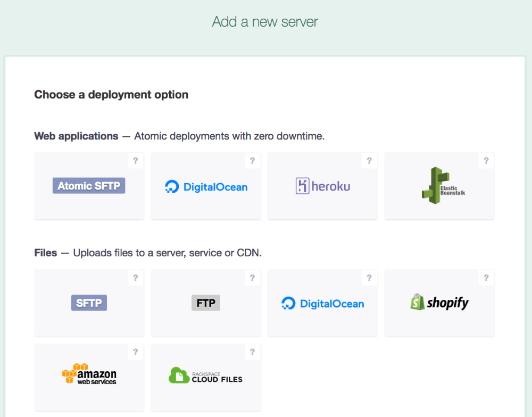Pick the Amazon Web Services card
This screenshot has height=417, width=532.
[x=89, y=377]
